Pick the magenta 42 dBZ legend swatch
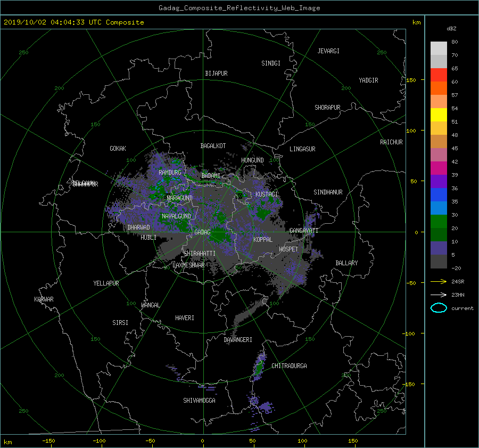 (439, 168)
